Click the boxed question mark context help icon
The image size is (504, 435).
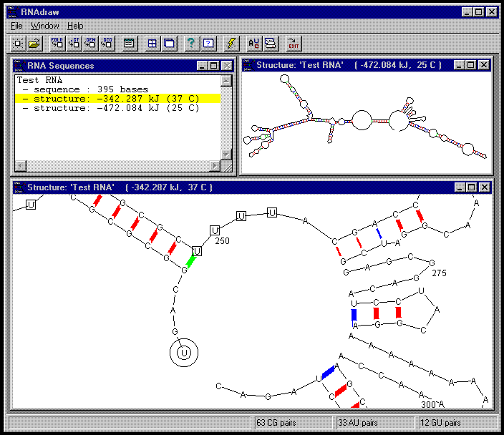(x=208, y=43)
